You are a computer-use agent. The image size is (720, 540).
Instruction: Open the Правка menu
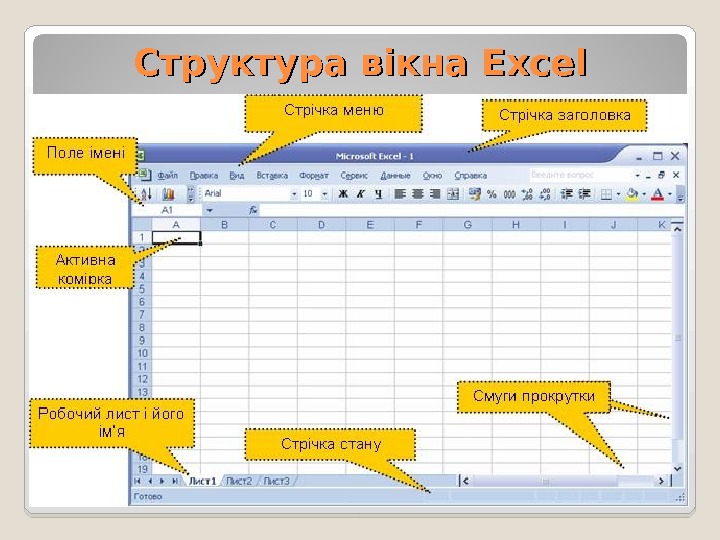pyautogui.click(x=203, y=175)
